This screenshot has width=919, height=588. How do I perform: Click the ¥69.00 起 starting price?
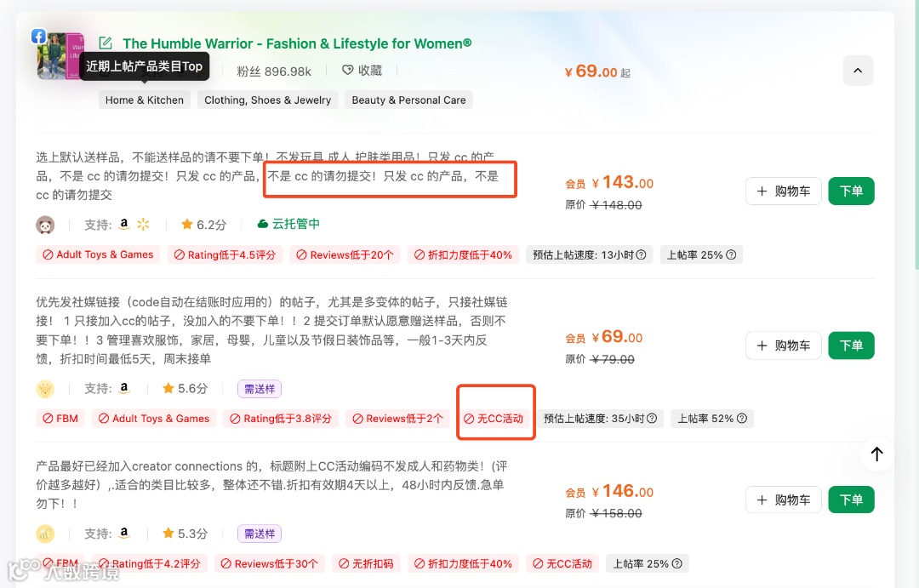pyautogui.click(x=597, y=71)
